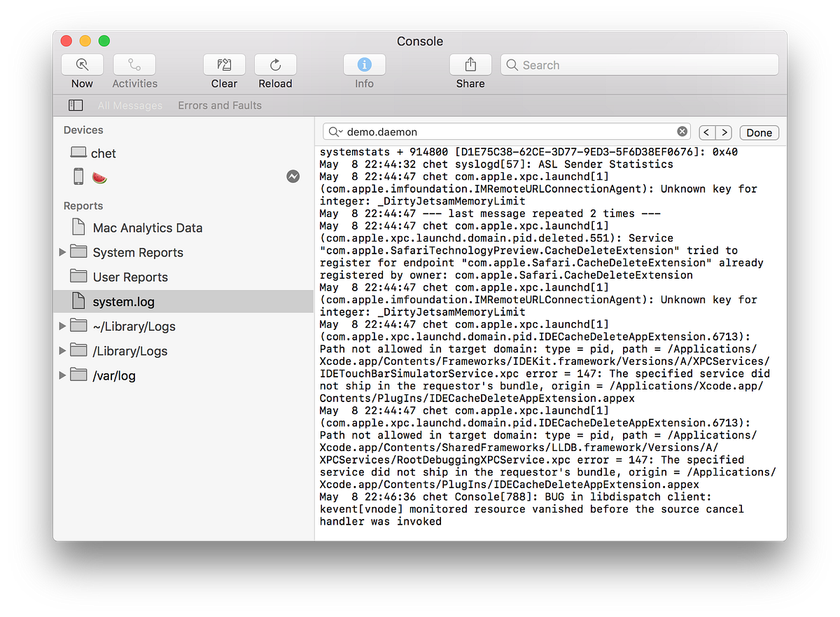Open the Info panel icon

point(364,64)
